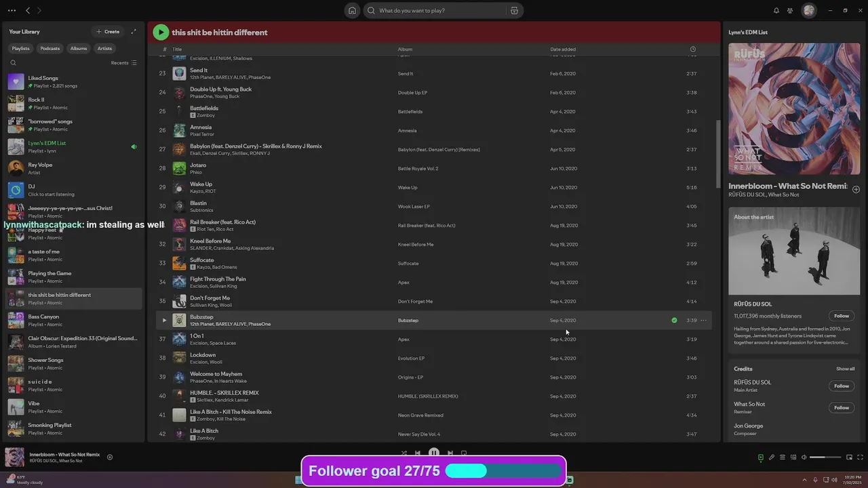The image size is (868, 488).
Task: Open the Kneel Before Me album link
Action: coord(416,244)
